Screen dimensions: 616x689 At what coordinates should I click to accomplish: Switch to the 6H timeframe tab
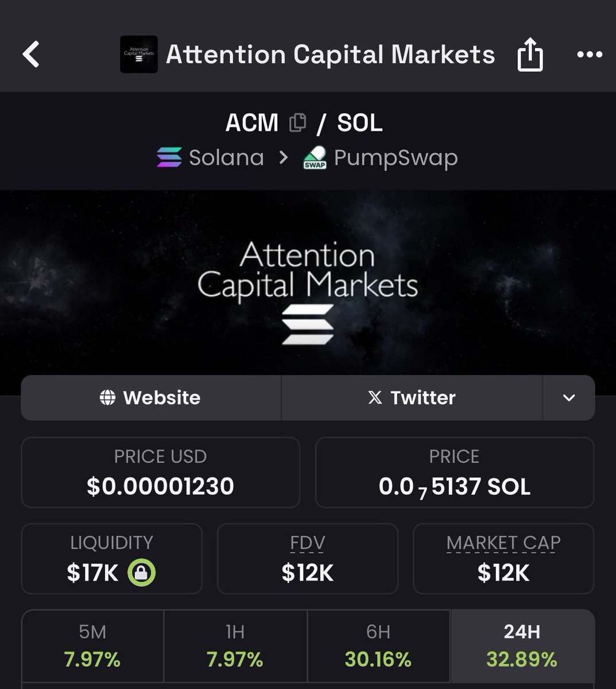click(x=378, y=646)
